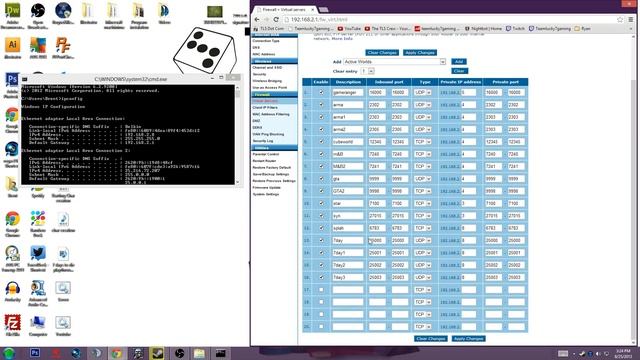This screenshot has width=640, height=360.
Task: Click the file explorer taskbar icon
Action: tap(199, 353)
